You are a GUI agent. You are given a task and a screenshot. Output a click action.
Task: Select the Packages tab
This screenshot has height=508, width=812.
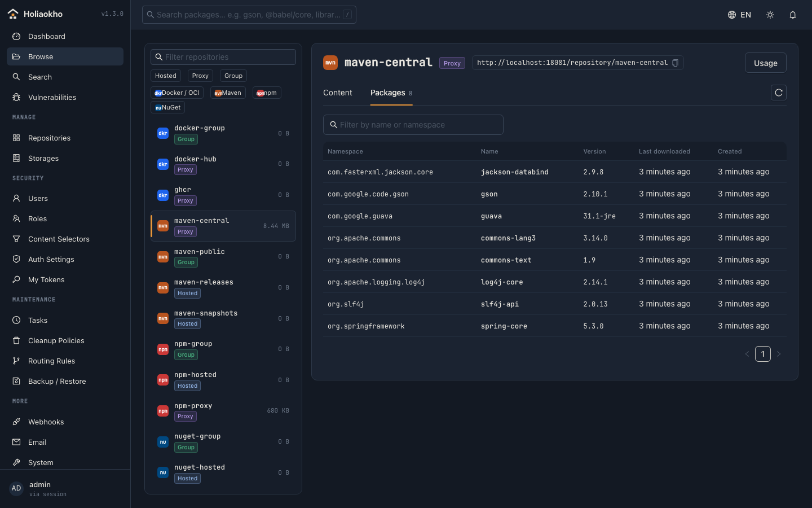coord(391,93)
